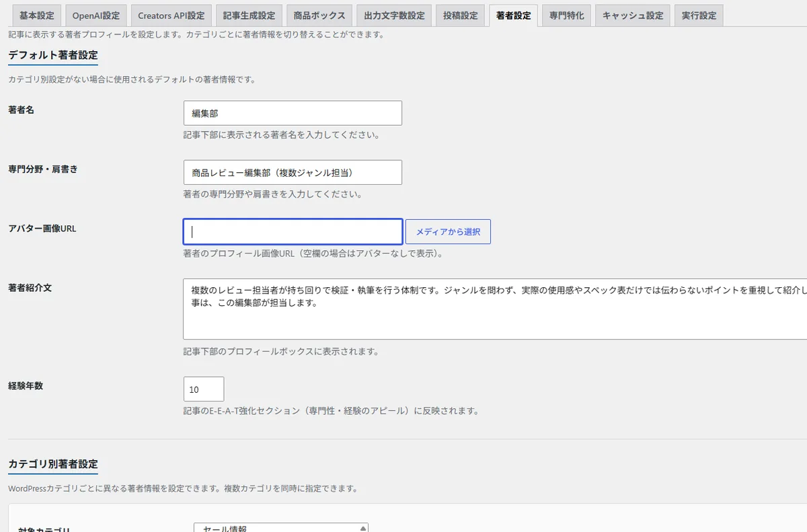Focus the 専門分野・肩書き text field
This screenshot has width=807, height=532.
pyautogui.click(x=293, y=172)
